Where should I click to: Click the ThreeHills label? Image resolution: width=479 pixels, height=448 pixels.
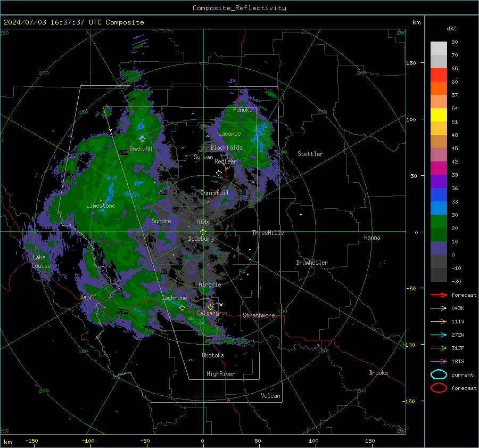(268, 233)
